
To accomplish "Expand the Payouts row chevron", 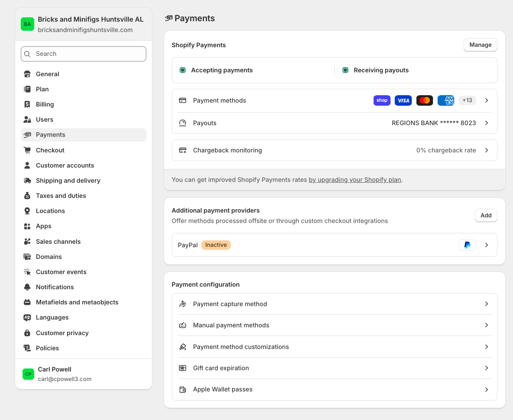I will (x=487, y=123).
